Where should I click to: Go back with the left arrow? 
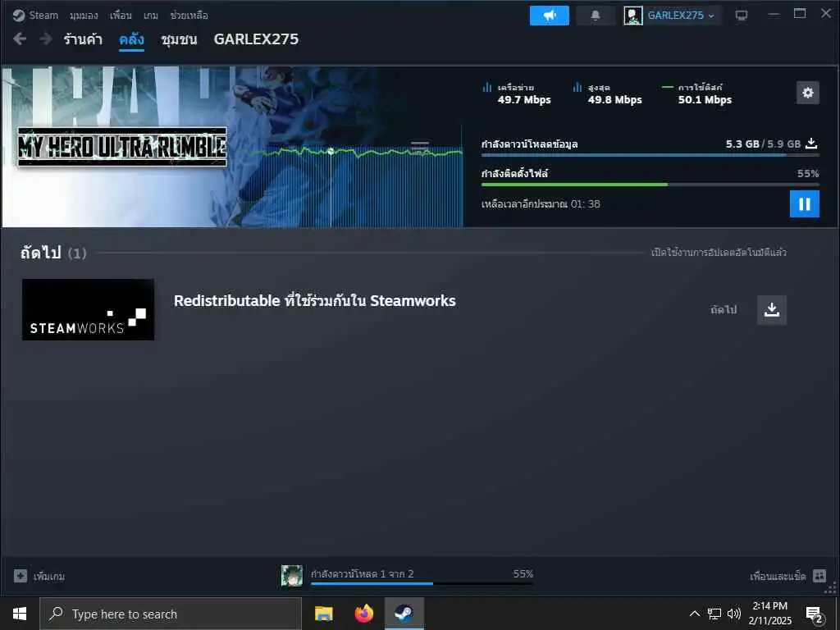coord(20,39)
